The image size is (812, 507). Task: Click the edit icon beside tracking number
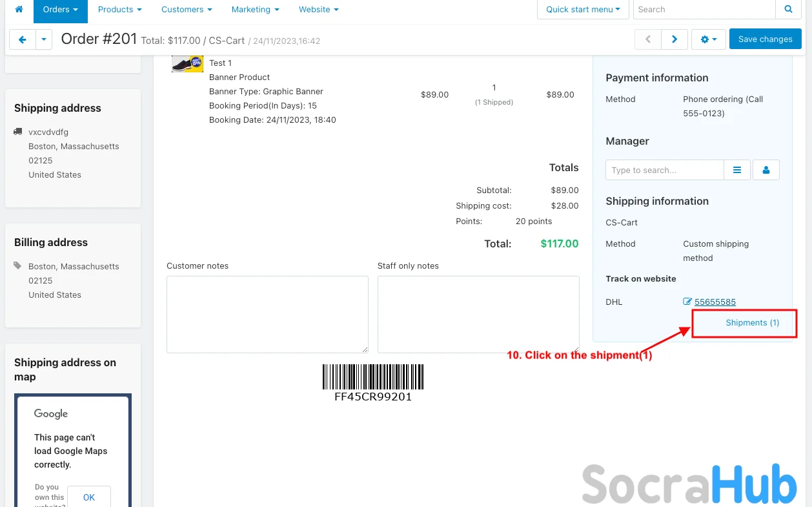(x=687, y=302)
